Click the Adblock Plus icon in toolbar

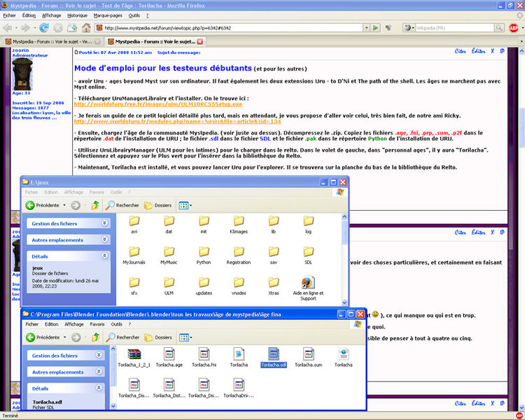[x=514, y=28]
